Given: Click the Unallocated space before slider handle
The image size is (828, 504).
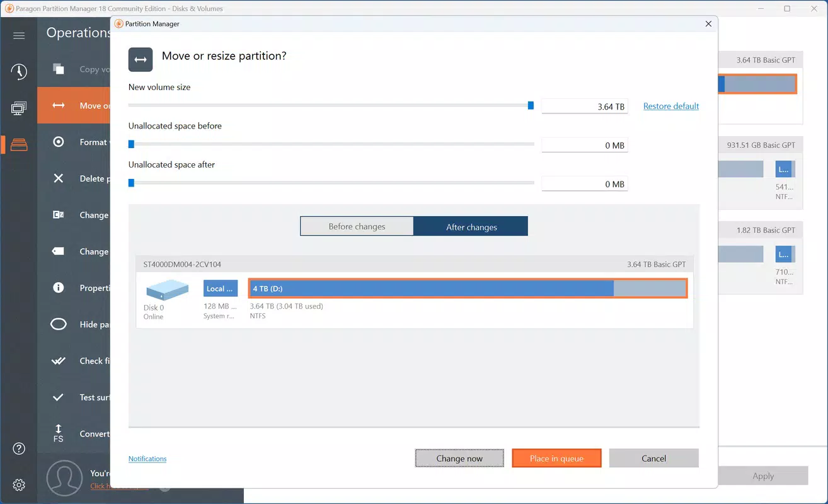Looking at the screenshot, I should [131, 144].
